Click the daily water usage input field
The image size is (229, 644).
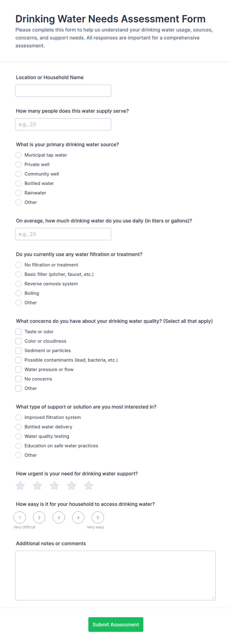[63, 234]
